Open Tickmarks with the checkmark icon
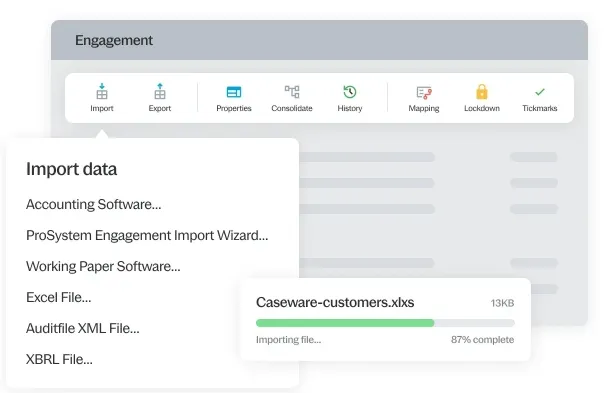Viewport: 604px width, 393px height. tap(540, 92)
